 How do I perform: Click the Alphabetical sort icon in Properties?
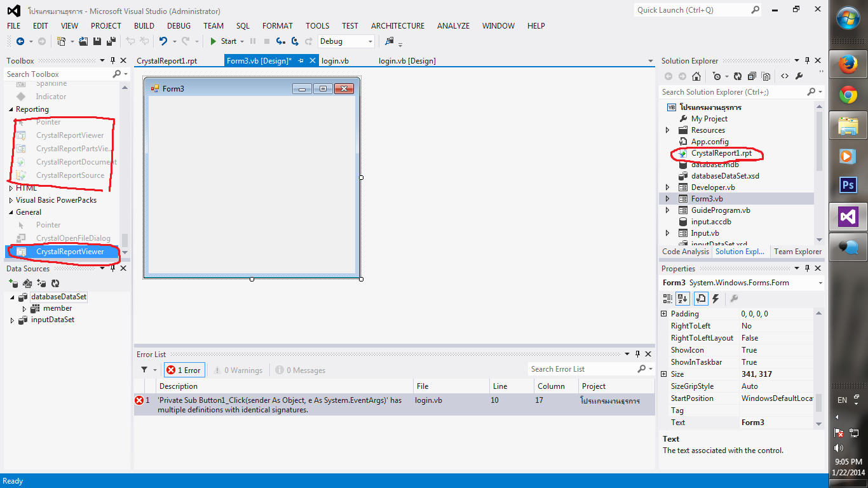683,299
